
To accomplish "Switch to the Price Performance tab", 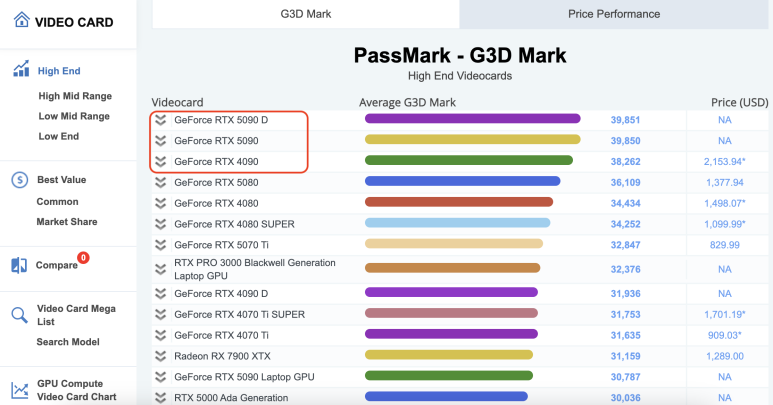I will point(614,14).
